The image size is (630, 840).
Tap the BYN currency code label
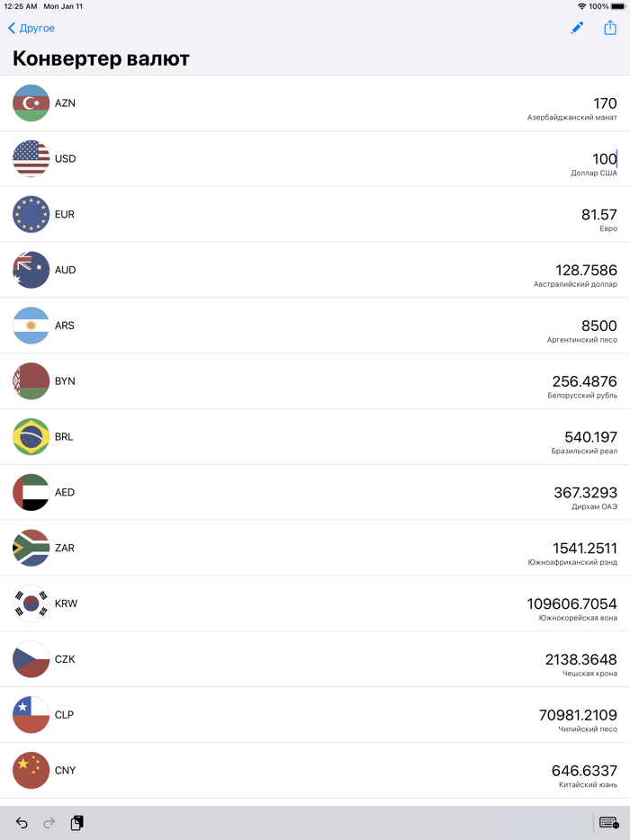pos(65,381)
